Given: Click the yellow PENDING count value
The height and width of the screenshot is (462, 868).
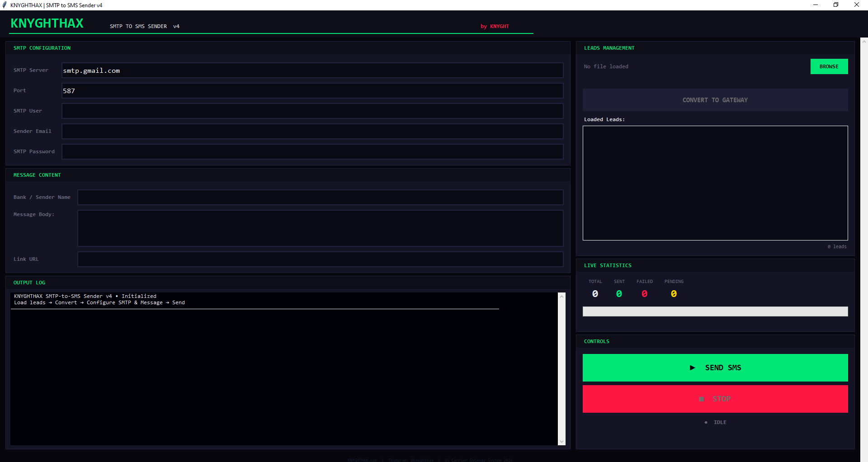Looking at the screenshot, I should pos(674,294).
